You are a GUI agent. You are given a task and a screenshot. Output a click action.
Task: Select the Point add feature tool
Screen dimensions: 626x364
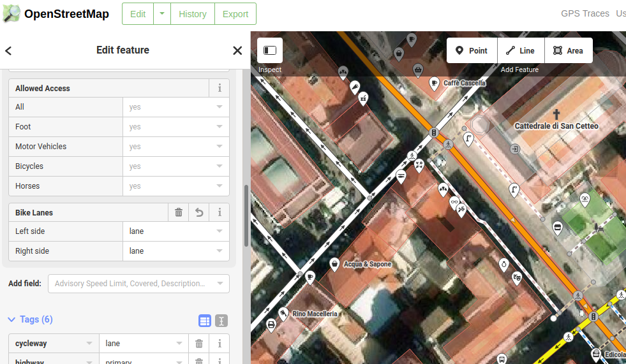tap(472, 50)
